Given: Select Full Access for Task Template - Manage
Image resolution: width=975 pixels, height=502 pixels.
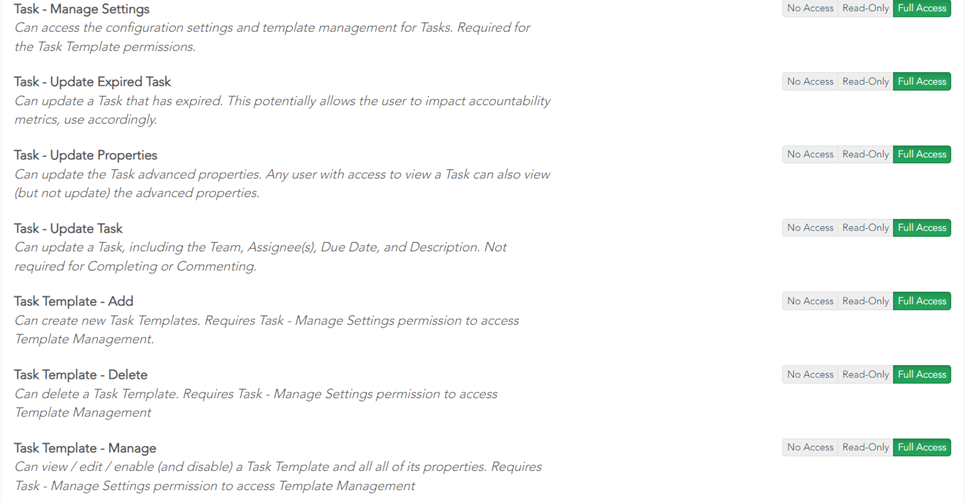Looking at the screenshot, I should click(x=922, y=447).
